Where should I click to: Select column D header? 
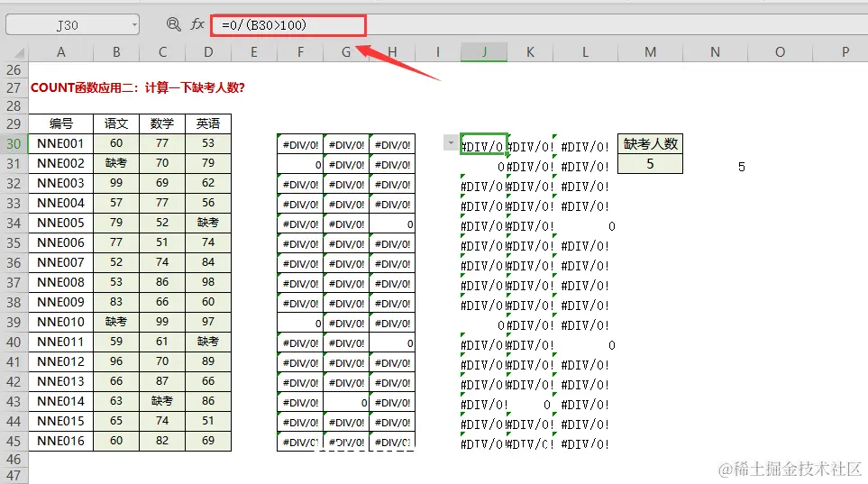208,52
